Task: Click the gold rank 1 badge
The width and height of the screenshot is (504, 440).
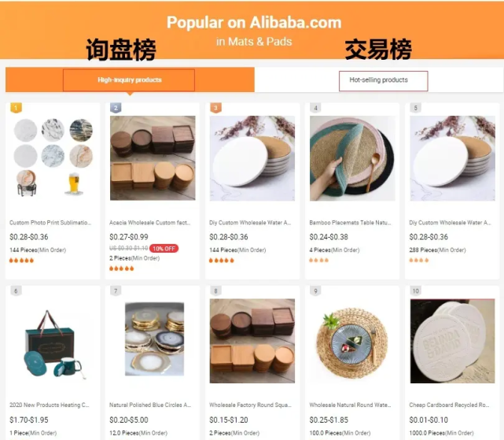Action: (16, 108)
